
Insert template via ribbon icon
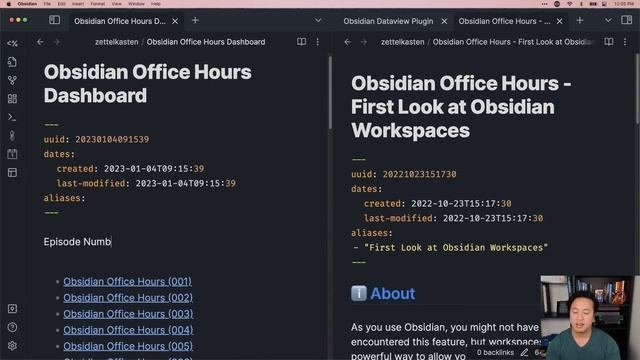pos(12,173)
